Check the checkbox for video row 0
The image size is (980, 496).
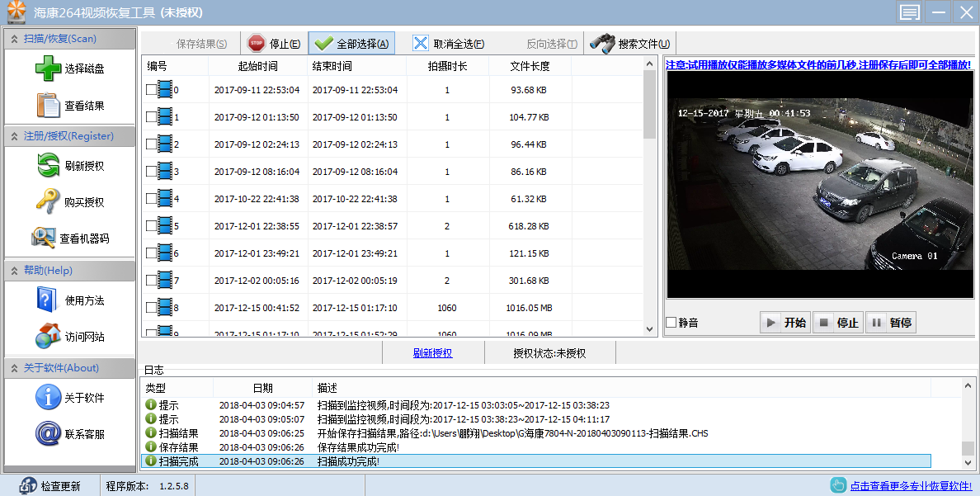pyautogui.click(x=151, y=89)
